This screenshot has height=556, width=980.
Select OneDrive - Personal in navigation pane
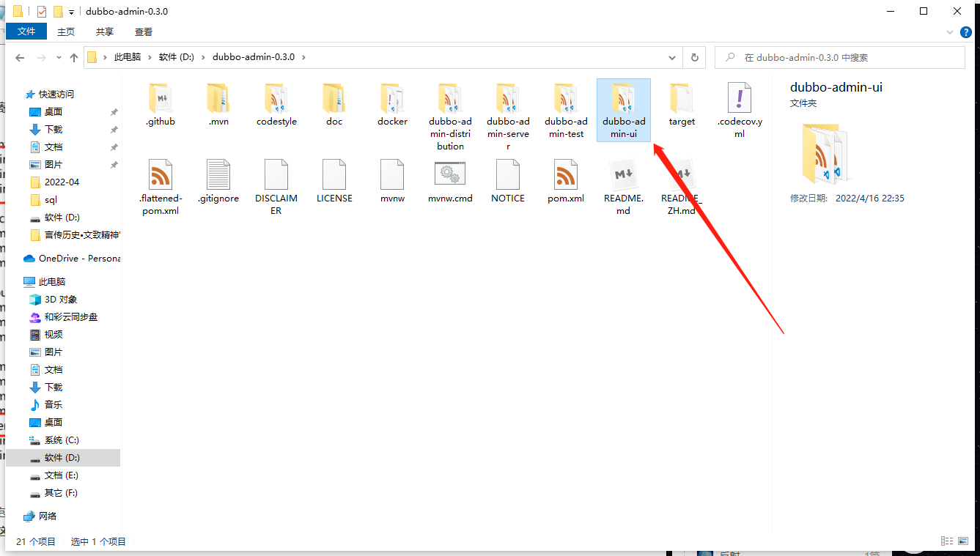coord(72,258)
